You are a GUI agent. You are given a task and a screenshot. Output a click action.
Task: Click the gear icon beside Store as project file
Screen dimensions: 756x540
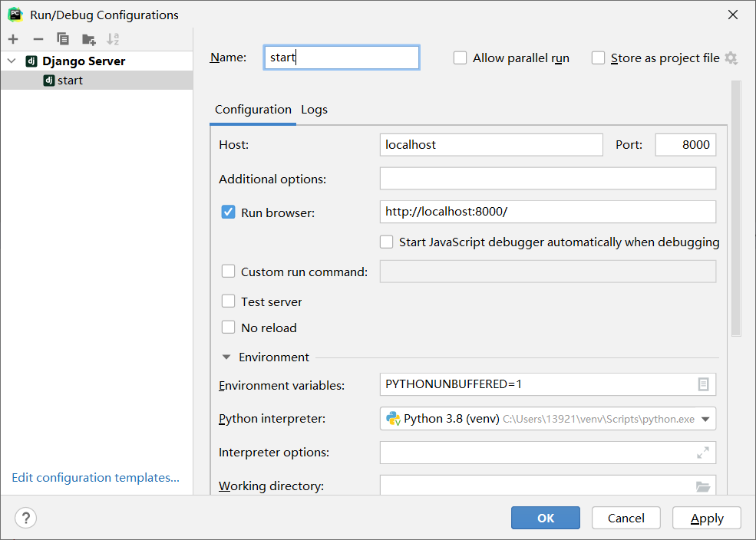(731, 58)
